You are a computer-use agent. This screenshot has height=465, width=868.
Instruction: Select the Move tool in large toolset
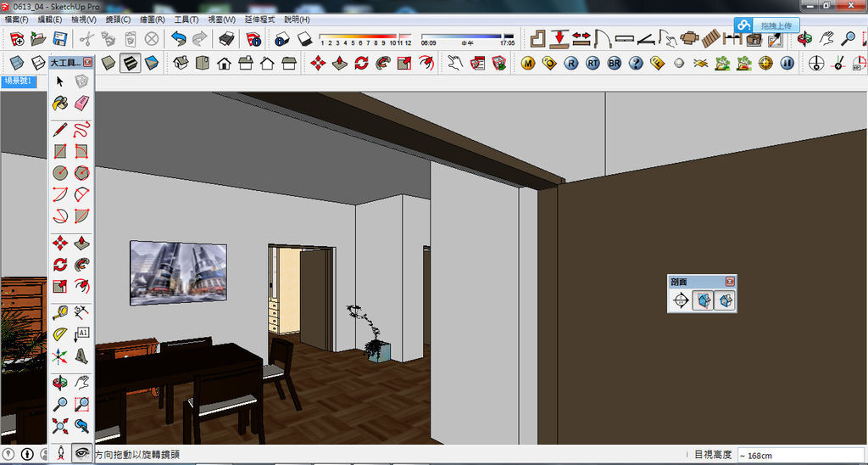(60, 243)
